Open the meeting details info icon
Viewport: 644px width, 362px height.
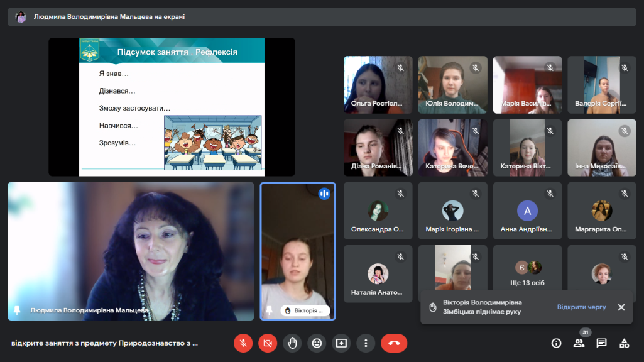tap(556, 343)
